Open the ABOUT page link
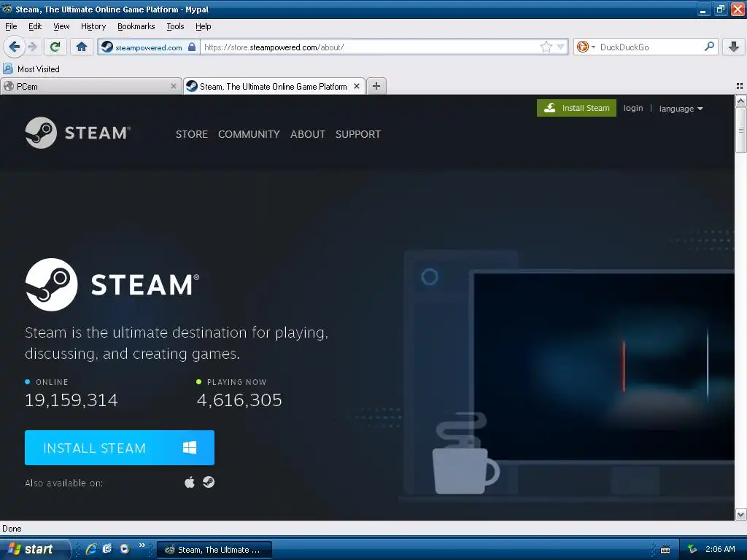The width and height of the screenshot is (747, 560). (x=308, y=134)
